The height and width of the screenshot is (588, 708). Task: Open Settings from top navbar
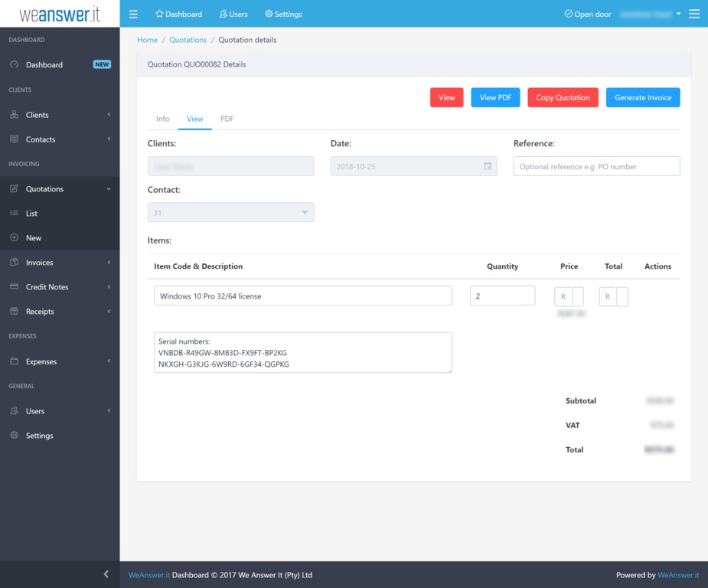pyautogui.click(x=283, y=14)
